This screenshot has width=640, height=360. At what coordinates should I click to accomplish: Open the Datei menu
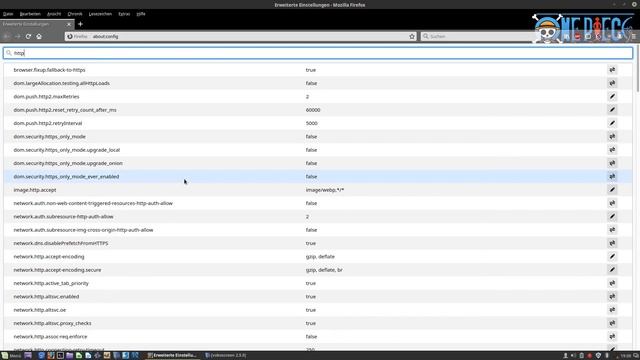click(x=8, y=14)
